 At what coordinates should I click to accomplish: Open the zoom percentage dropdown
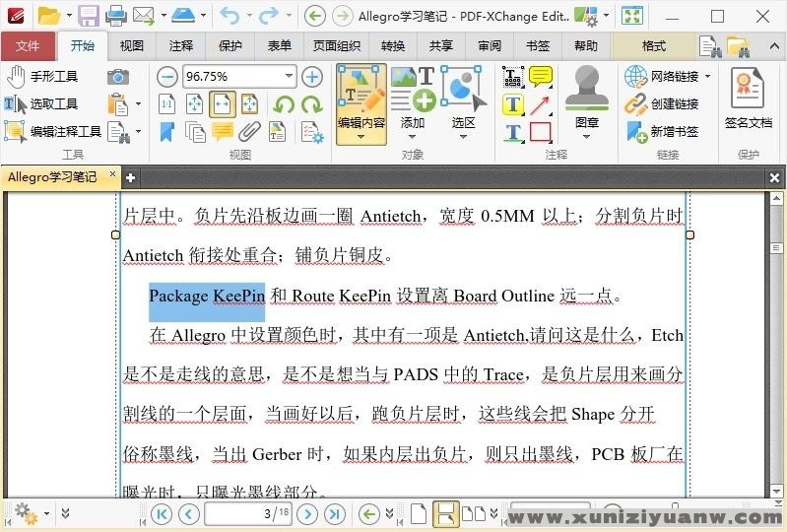pyautogui.click(x=289, y=77)
